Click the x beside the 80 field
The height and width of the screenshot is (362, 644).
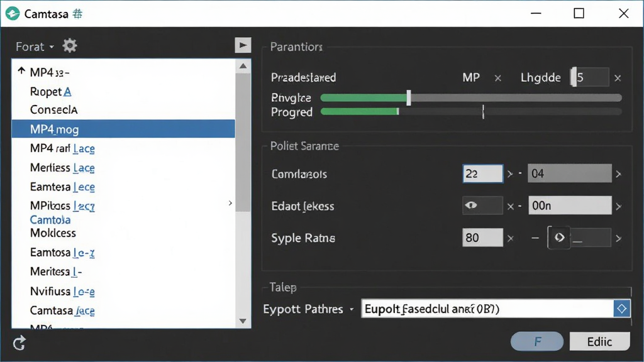point(511,238)
